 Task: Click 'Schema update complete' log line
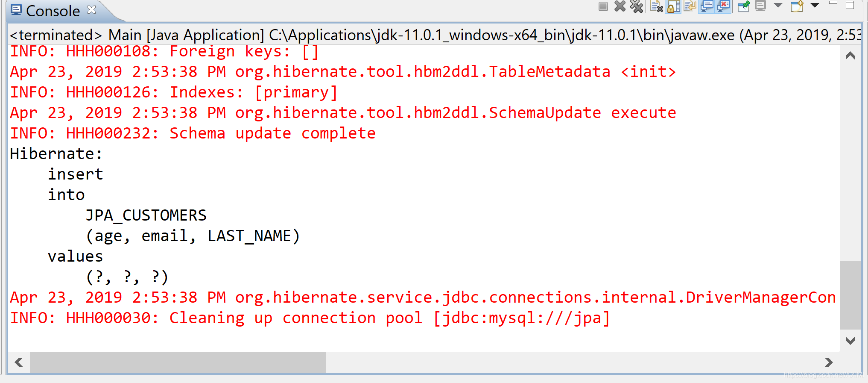[193, 133]
